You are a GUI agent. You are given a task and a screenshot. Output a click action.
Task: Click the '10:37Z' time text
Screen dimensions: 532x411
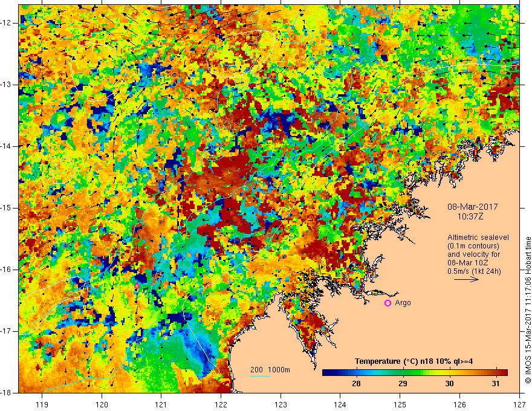pyautogui.click(x=470, y=216)
